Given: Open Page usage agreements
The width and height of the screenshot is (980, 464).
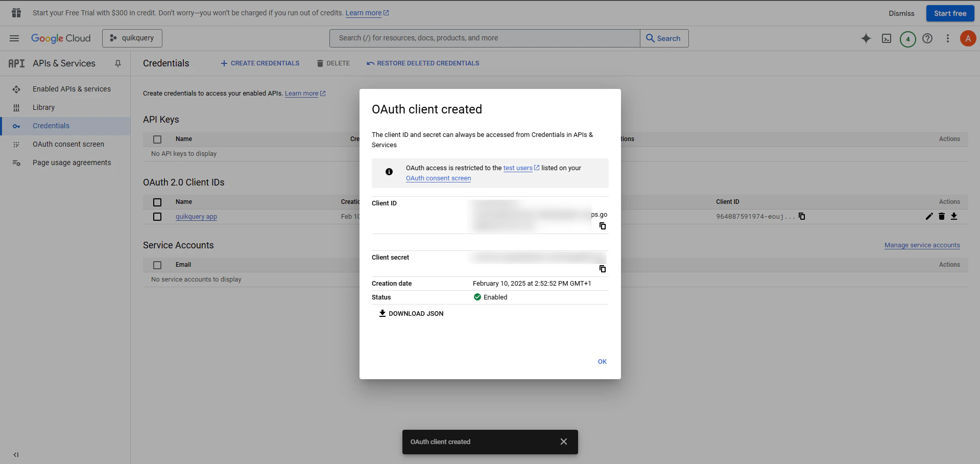Looking at the screenshot, I should 71,163.
